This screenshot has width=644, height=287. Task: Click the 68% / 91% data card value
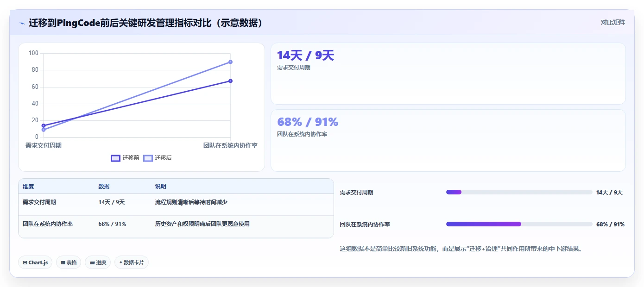[308, 122]
